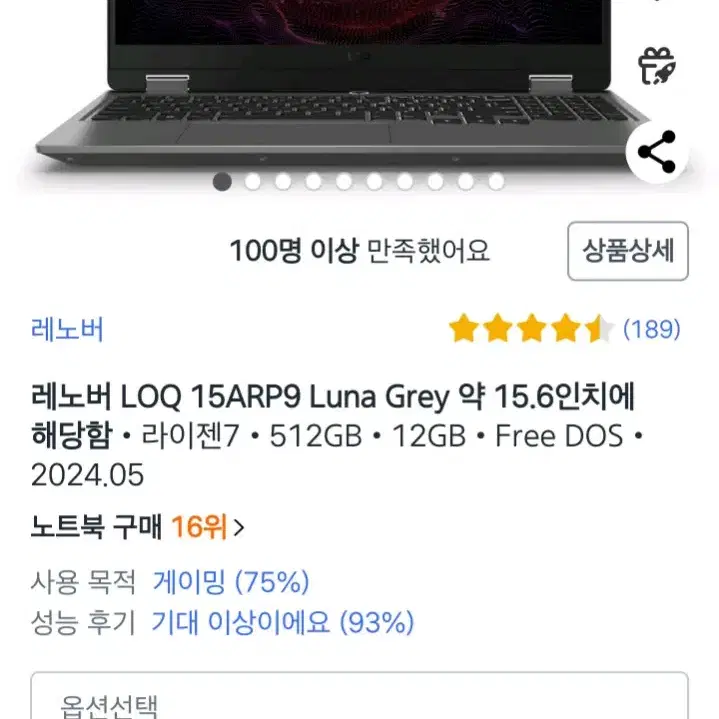
Task: Open the 기대 이상이에요 (93%) review link
Action: [x=283, y=623]
